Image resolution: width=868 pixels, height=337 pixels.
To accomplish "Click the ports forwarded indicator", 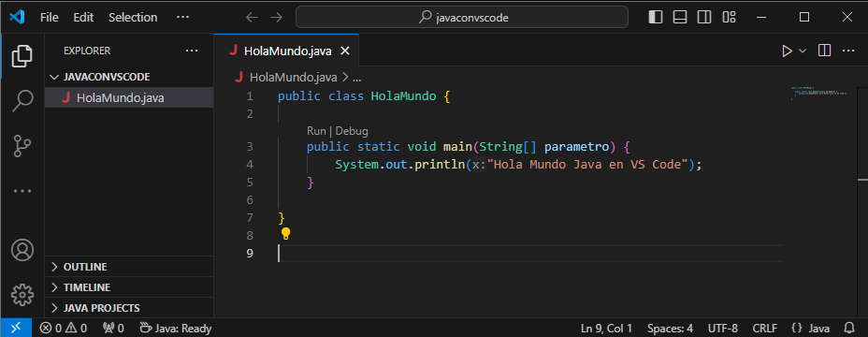I will [113, 329].
